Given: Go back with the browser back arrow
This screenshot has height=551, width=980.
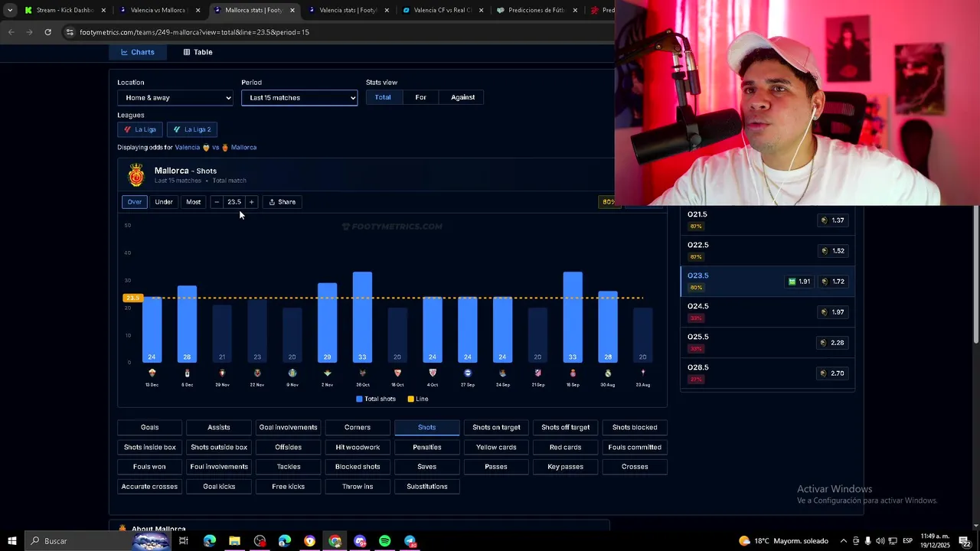Looking at the screenshot, I should (x=11, y=32).
